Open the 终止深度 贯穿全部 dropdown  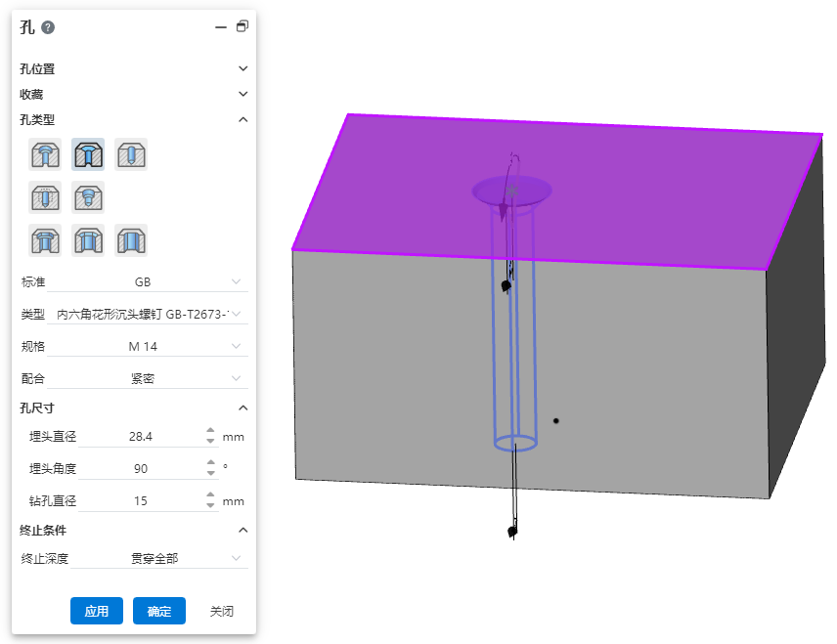(159, 559)
